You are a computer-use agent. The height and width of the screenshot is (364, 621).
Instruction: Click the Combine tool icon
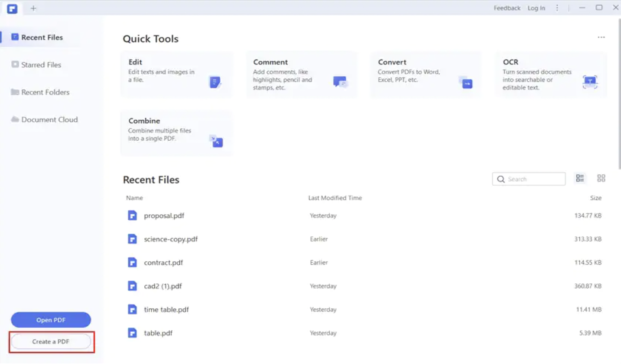click(216, 141)
